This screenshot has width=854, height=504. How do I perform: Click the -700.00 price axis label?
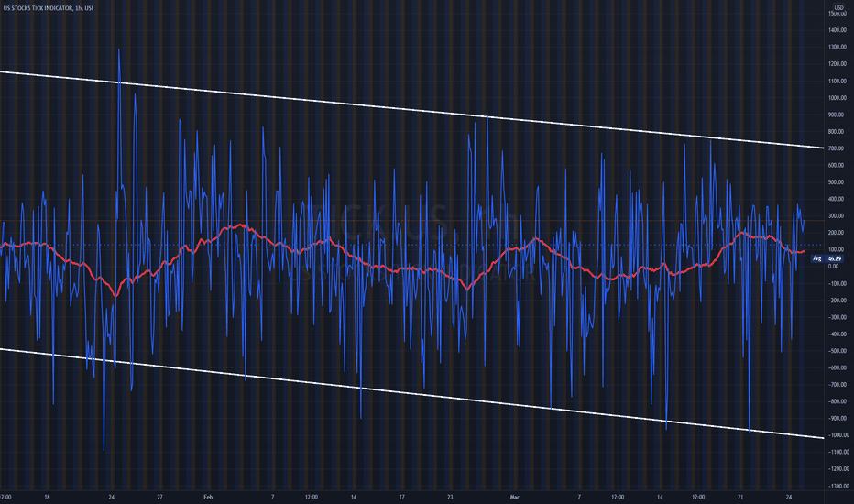[838, 385]
